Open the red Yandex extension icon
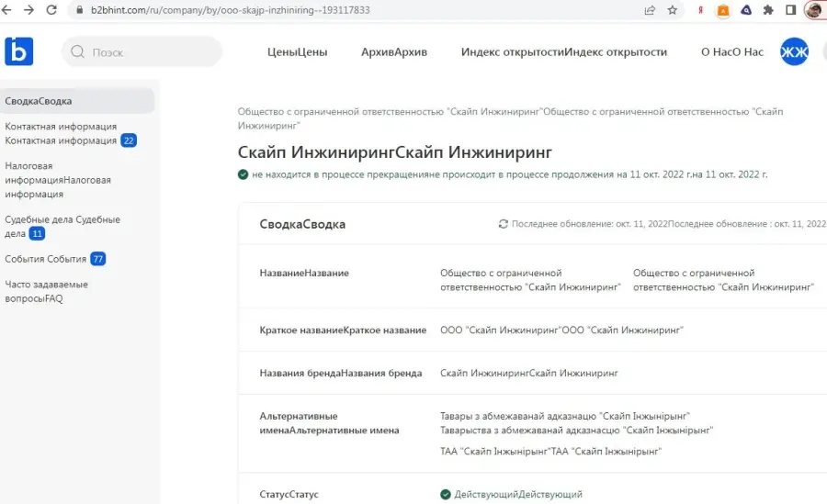Screen dimensions: 827x504 (x=700, y=10)
